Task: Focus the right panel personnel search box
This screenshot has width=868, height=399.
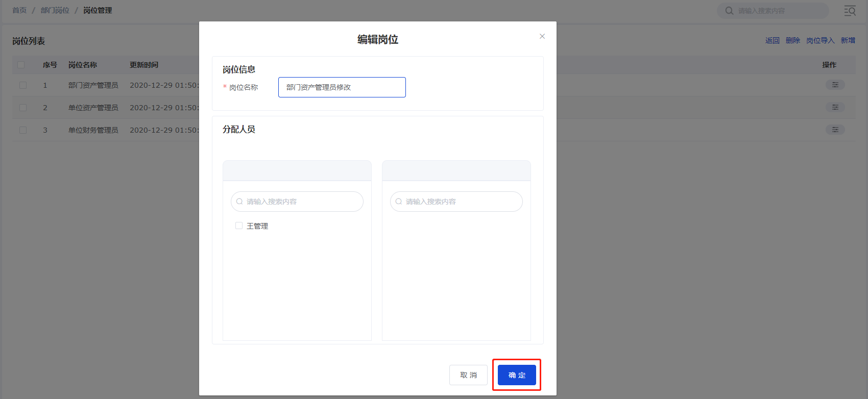Action: pyautogui.click(x=461, y=202)
